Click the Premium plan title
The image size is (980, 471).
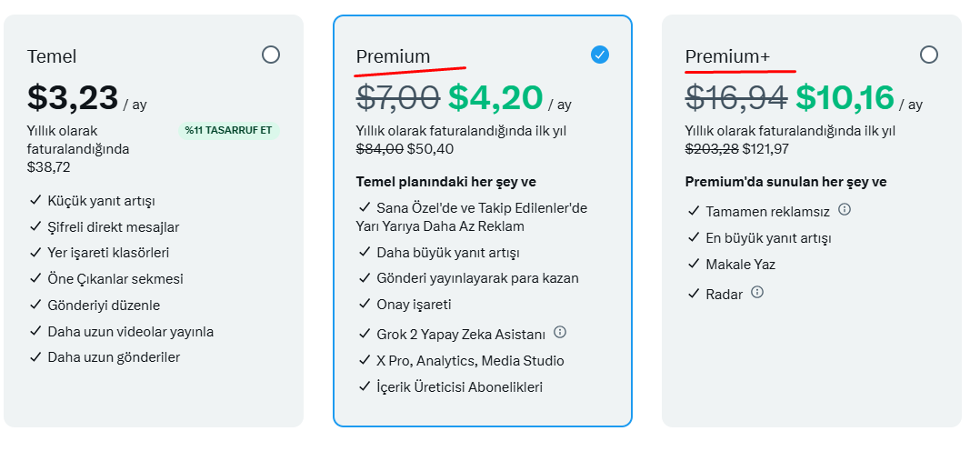point(393,57)
